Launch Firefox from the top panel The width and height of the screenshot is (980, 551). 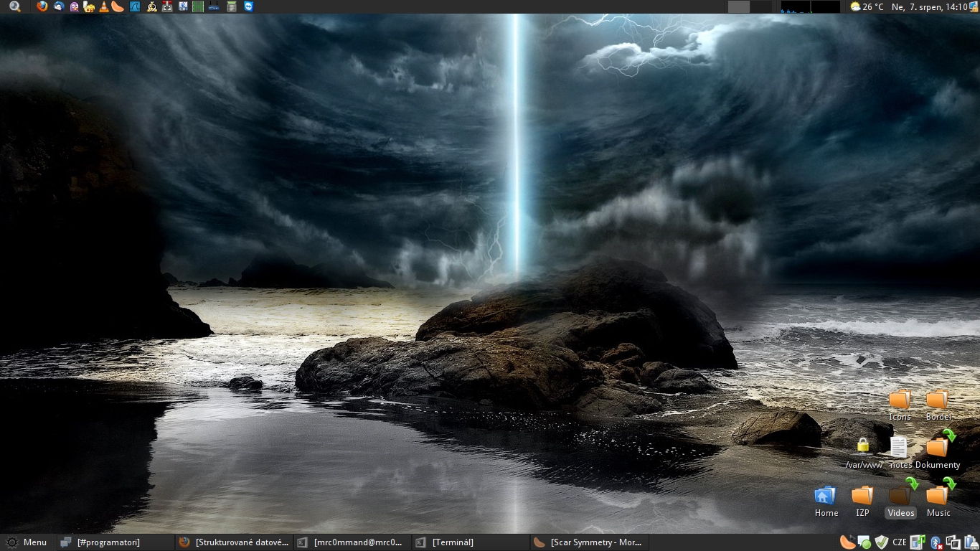[x=42, y=6]
